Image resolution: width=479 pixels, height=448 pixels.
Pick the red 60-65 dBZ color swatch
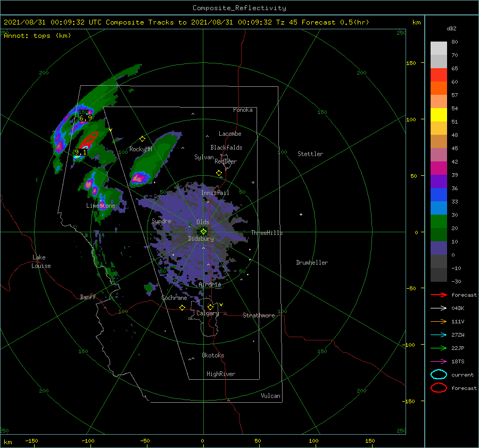439,75
